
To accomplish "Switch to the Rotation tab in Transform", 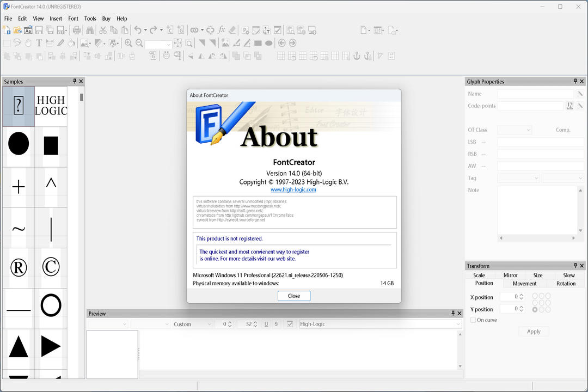I will [566, 284].
